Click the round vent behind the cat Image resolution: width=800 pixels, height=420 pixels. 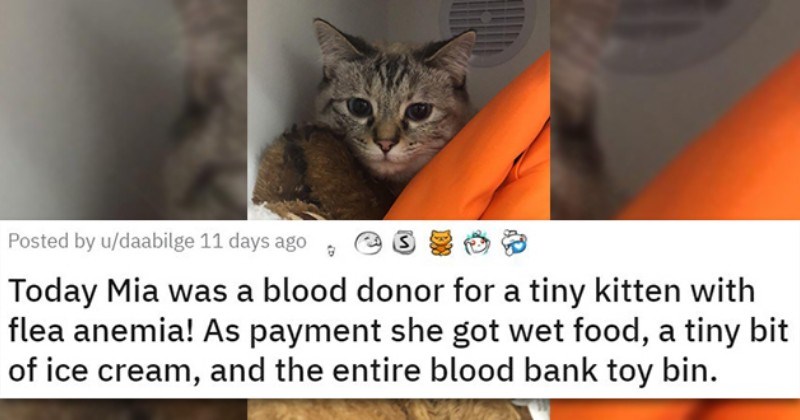[x=487, y=31]
